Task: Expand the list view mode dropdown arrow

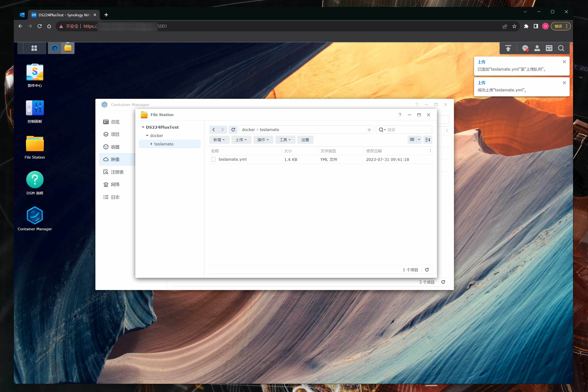Action: pos(419,140)
